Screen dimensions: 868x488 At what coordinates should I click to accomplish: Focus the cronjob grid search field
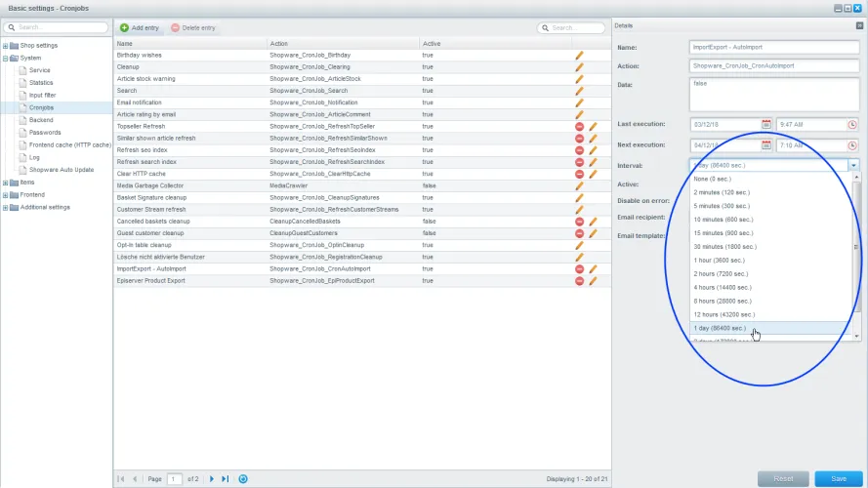click(x=571, y=27)
